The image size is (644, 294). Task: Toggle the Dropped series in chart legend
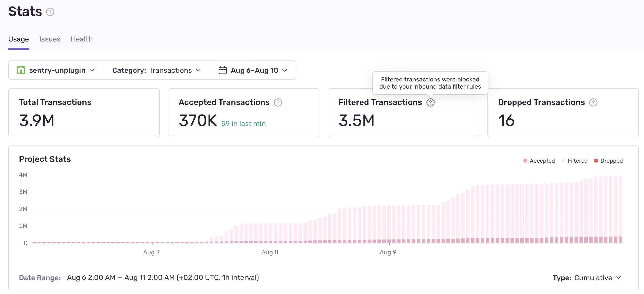tap(608, 161)
